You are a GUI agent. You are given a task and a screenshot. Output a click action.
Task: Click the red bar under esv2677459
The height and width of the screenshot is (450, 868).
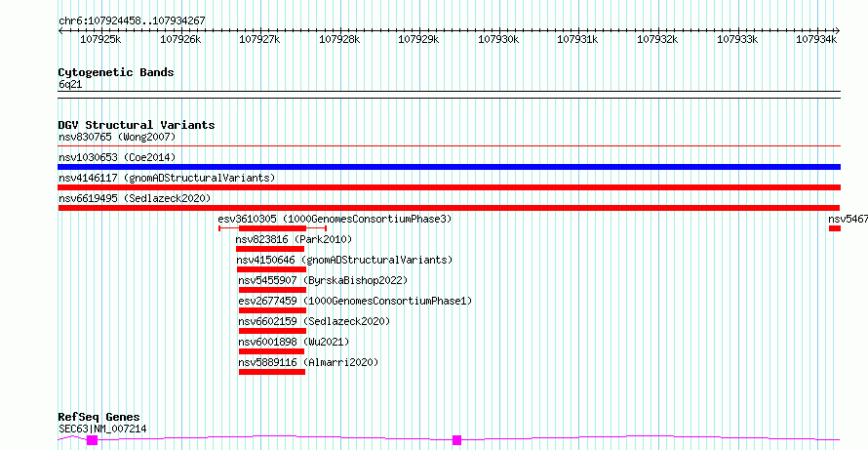point(272,310)
